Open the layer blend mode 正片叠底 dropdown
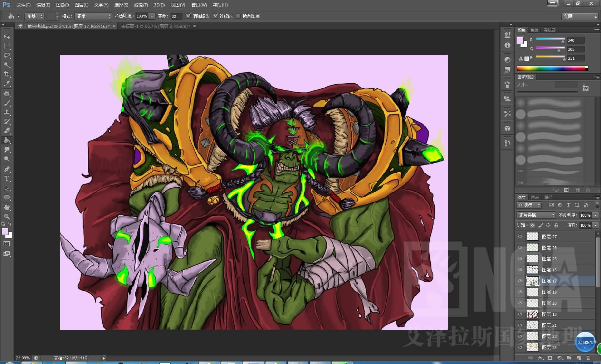The height and width of the screenshot is (364, 601). click(536, 215)
